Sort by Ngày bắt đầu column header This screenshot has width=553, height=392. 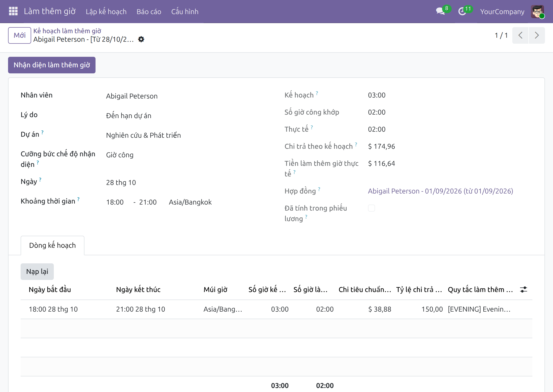50,289
